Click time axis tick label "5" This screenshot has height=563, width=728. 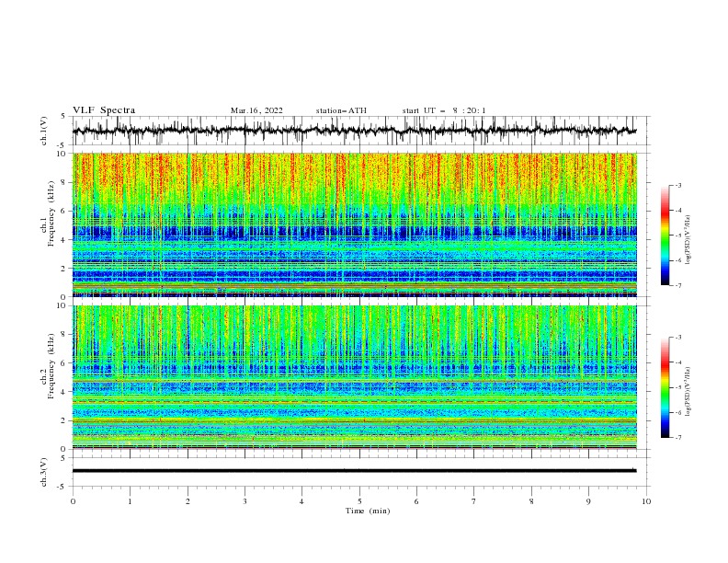(359, 501)
